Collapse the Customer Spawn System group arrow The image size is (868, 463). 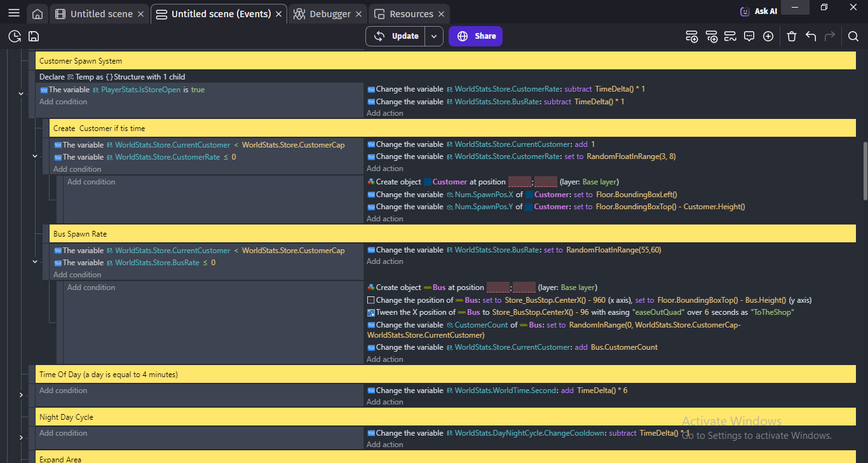[x=21, y=93]
